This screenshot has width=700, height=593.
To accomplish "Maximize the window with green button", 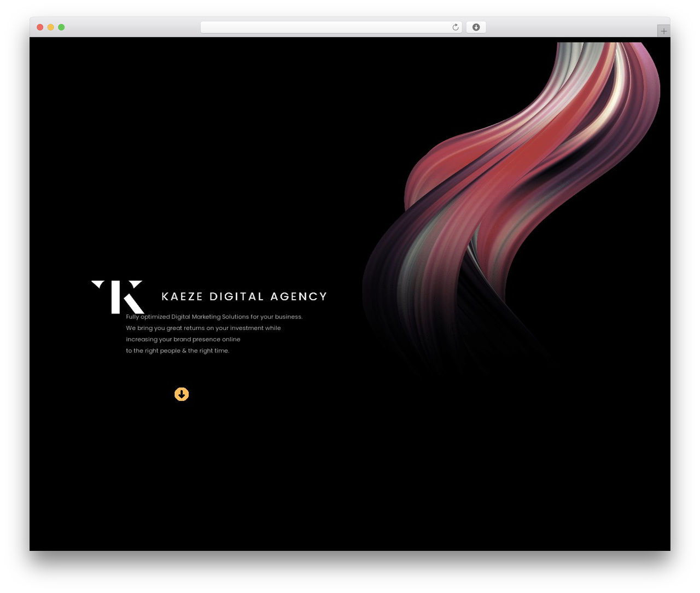I will (61, 27).
